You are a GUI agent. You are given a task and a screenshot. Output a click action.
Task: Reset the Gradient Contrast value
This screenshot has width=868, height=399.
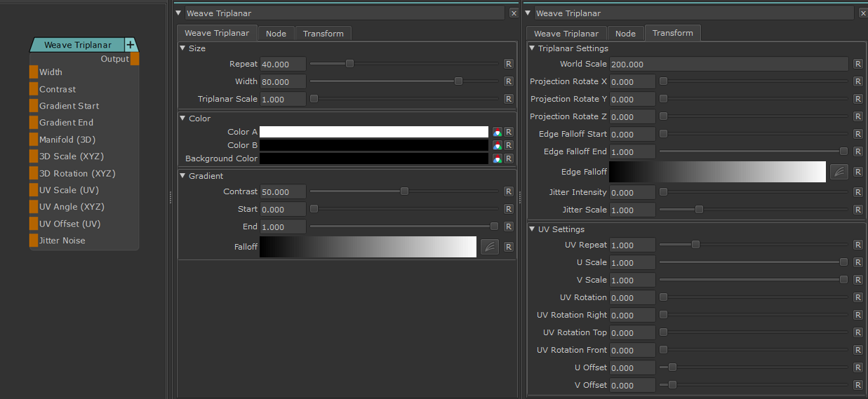[x=509, y=191]
